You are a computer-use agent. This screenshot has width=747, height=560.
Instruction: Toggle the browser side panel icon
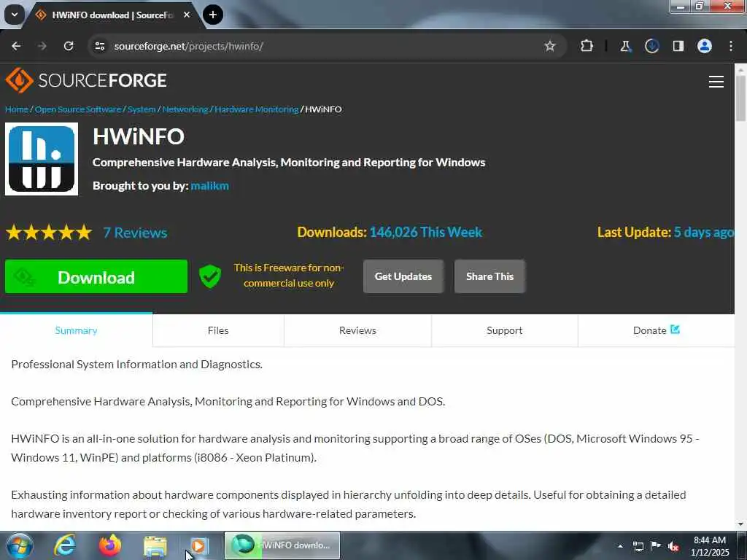(x=678, y=46)
